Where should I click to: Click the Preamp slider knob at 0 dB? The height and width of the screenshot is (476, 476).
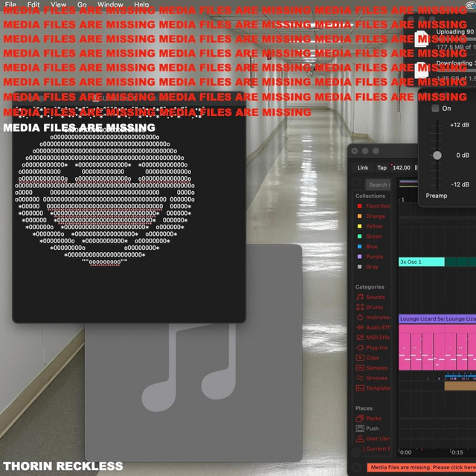click(x=437, y=155)
